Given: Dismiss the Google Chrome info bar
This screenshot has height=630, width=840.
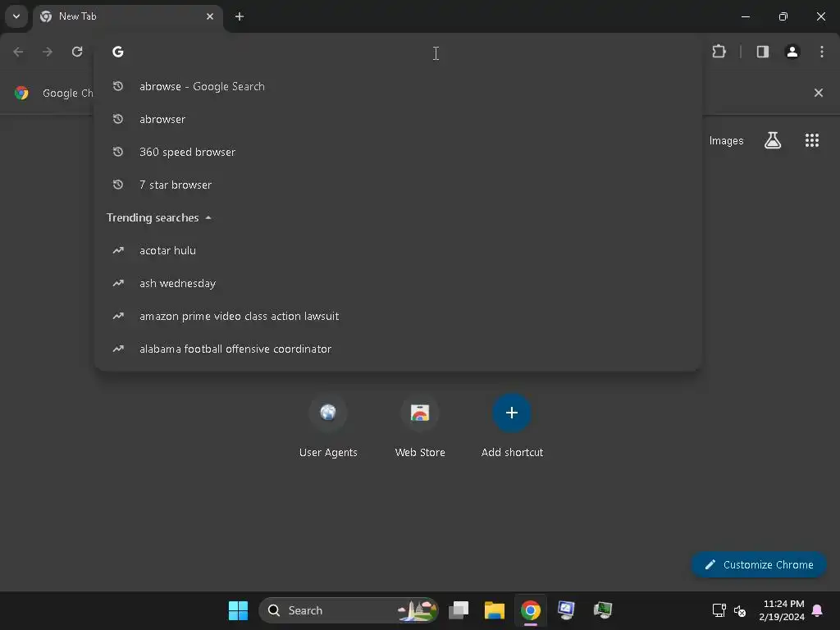Looking at the screenshot, I should pos(818,93).
